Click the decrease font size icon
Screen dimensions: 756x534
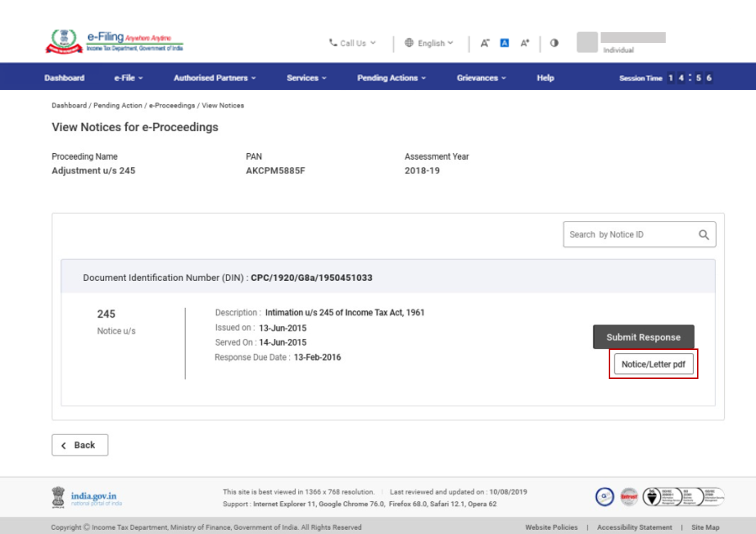coord(484,42)
